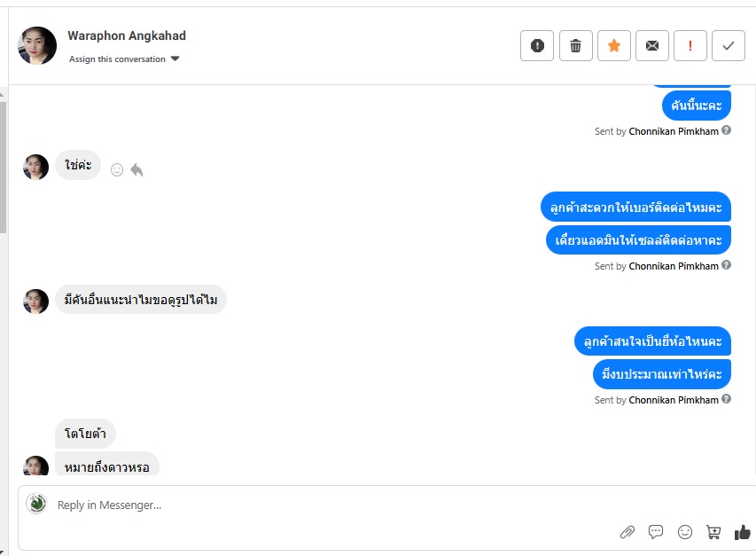
Task: Send a thumbs-up like
Action: tap(742, 532)
